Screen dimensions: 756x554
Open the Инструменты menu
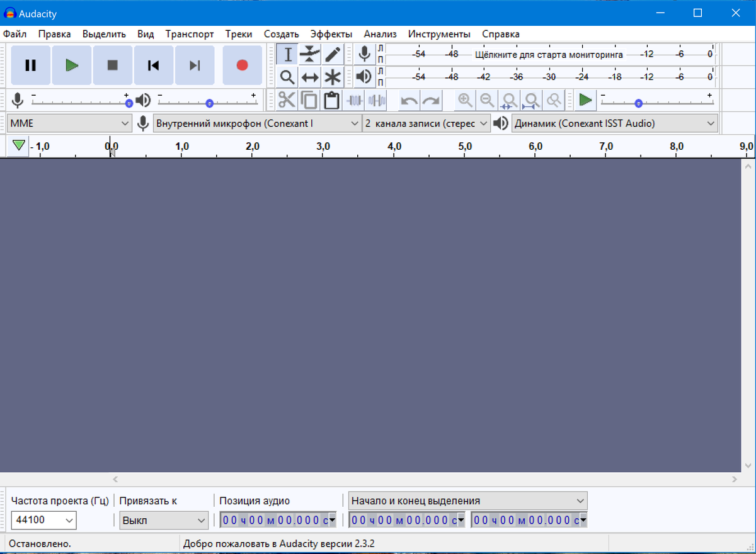click(x=439, y=34)
